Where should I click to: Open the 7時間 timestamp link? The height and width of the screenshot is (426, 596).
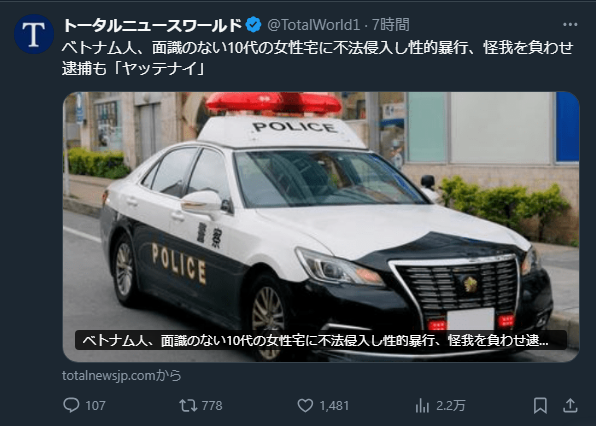(x=390, y=25)
